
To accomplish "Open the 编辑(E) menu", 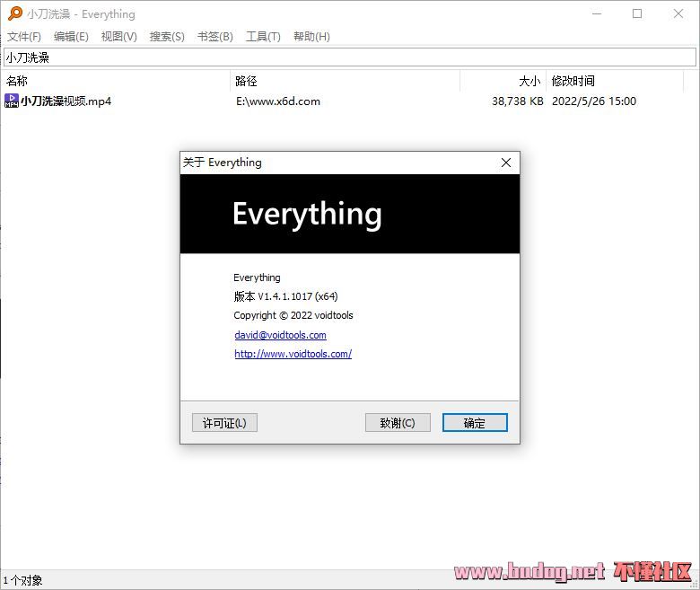I will (71, 36).
